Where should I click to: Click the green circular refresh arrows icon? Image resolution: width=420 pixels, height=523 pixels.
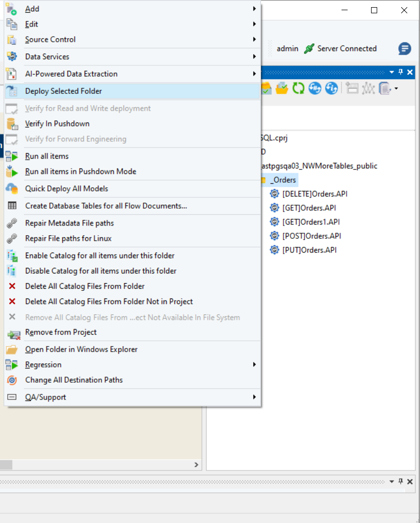(x=298, y=88)
